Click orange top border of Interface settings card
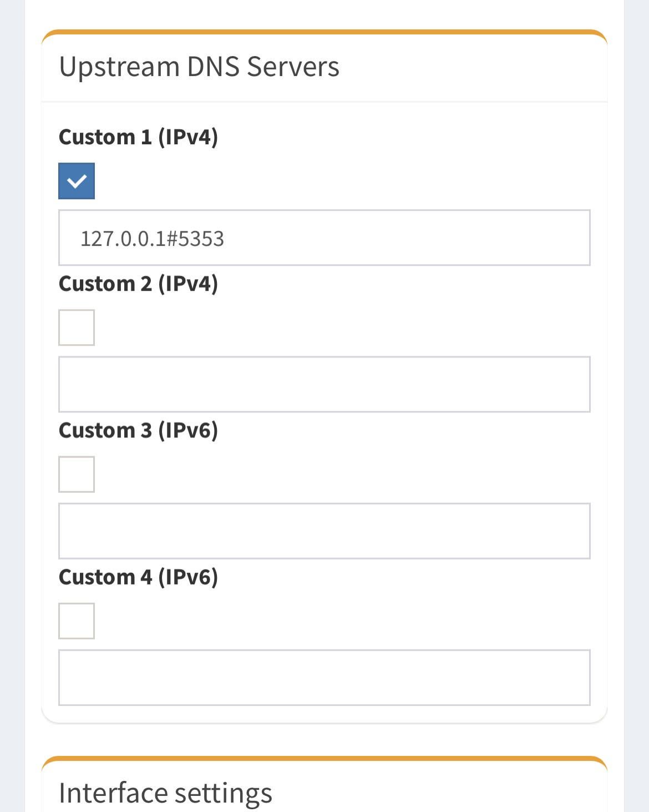Image resolution: width=649 pixels, height=812 pixels. (x=324, y=758)
